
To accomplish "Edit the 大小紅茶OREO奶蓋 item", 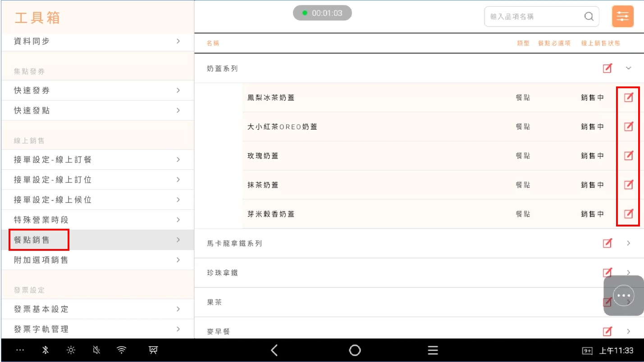I will point(628,127).
